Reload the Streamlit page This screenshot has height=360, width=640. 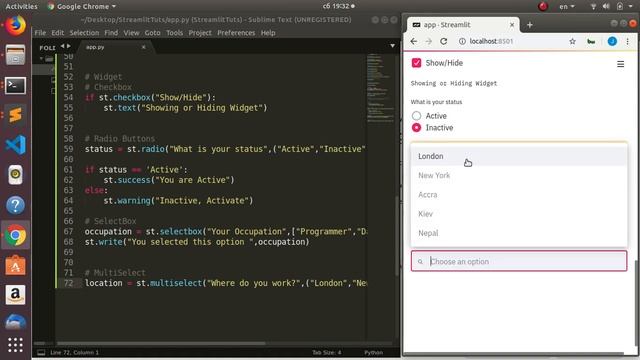pyautogui.click(x=444, y=41)
